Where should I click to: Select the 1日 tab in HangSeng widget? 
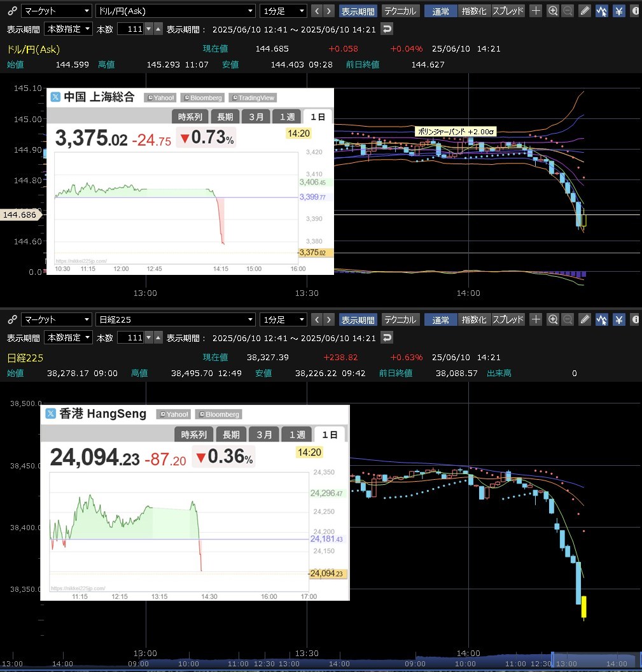(330, 435)
